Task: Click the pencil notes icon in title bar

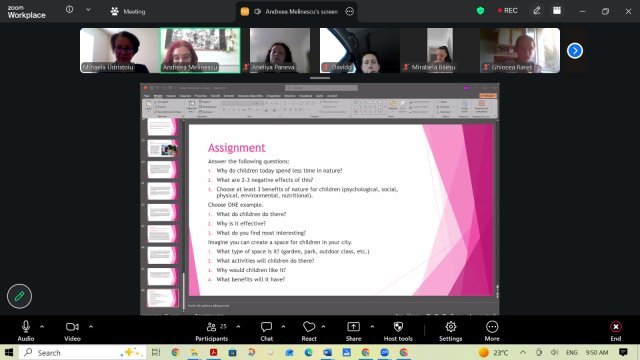Action: coord(537,11)
